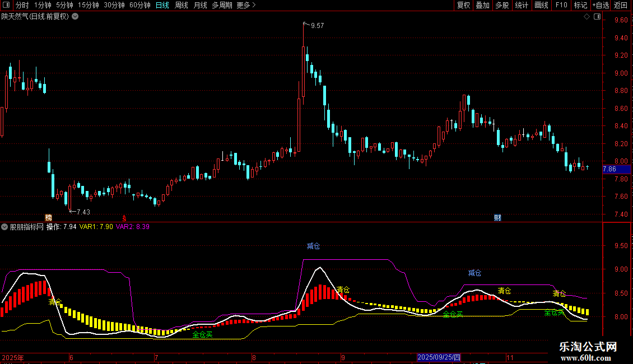
Task: Switch to 分时 intraday view
Action: (22, 5)
